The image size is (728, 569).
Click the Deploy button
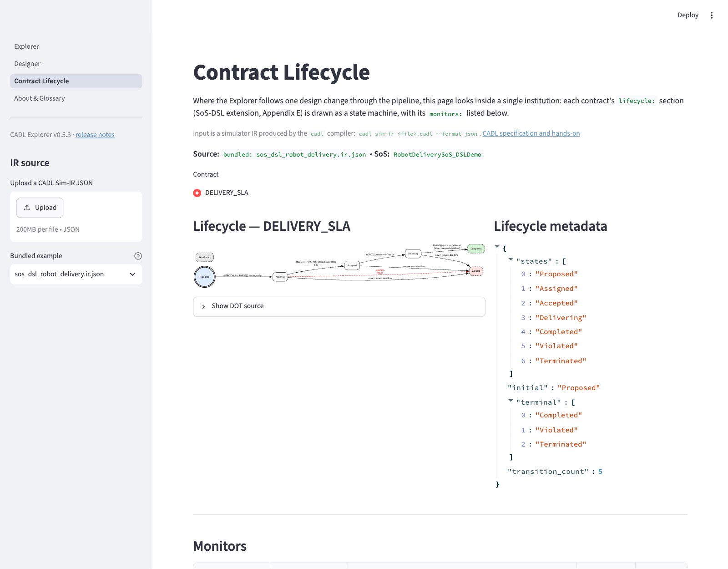pos(688,15)
